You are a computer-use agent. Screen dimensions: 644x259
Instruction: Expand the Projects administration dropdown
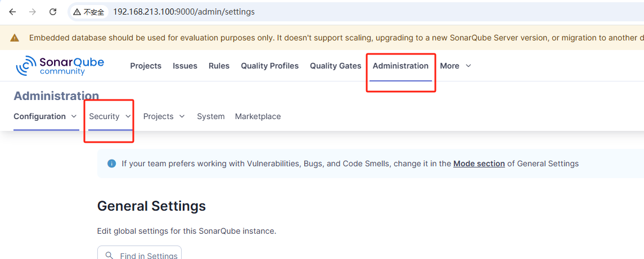(164, 116)
